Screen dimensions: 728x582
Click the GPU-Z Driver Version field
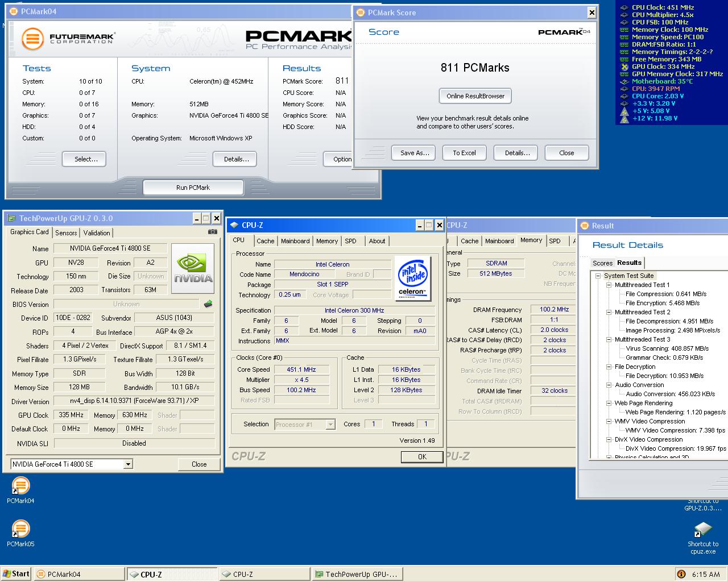click(x=134, y=401)
